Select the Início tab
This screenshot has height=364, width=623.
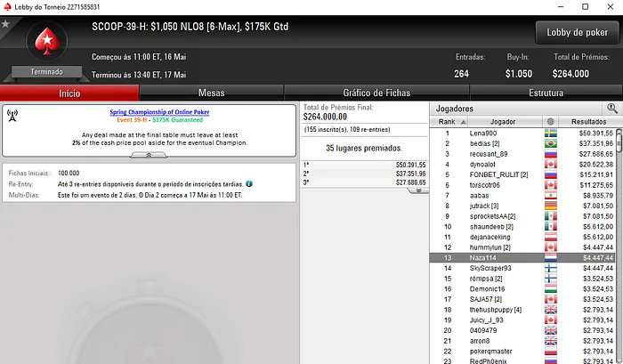pyautogui.click(x=69, y=93)
